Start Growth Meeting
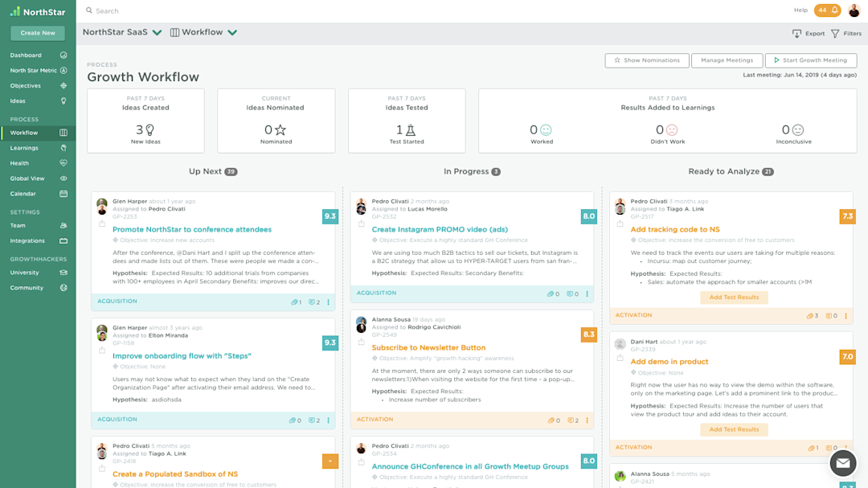Screen dimensions: 868x488 tap(811, 60)
